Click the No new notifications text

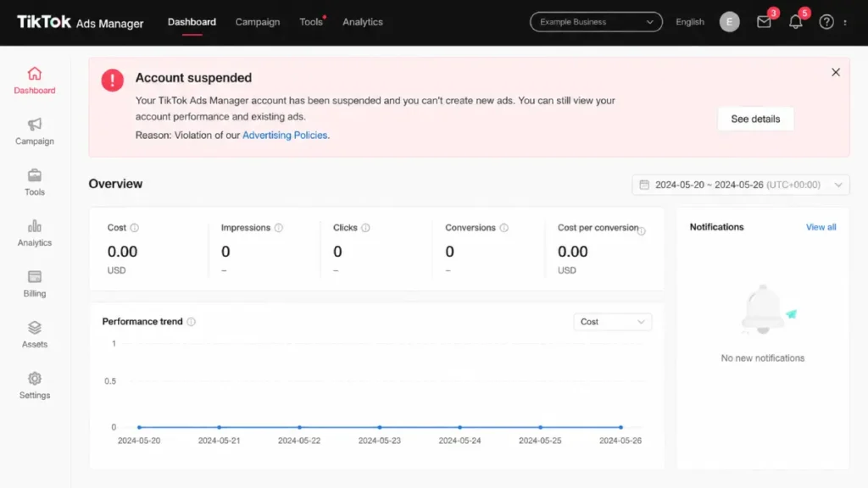pyautogui.click(x=762, y=358)
